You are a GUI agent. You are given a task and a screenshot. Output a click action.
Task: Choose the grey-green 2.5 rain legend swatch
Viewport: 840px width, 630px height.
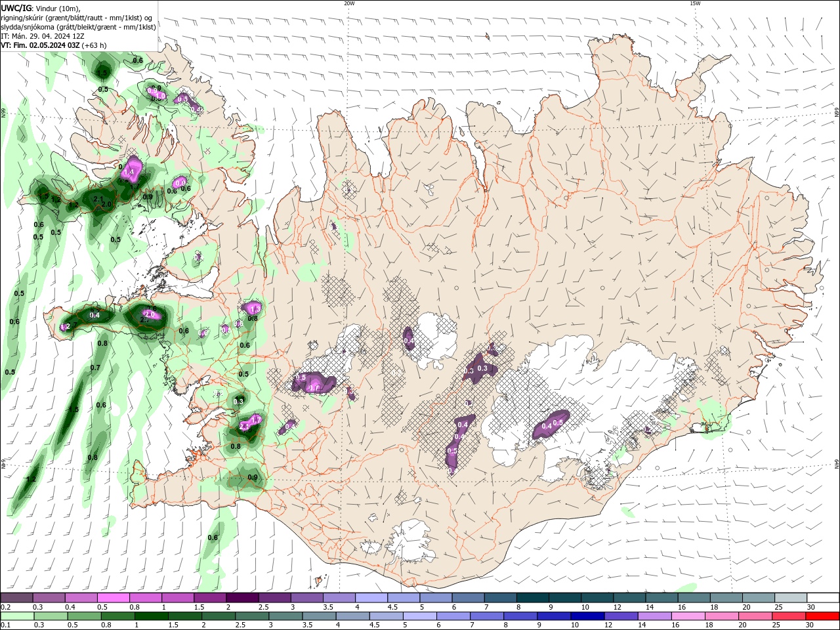[x=252, y=616]
